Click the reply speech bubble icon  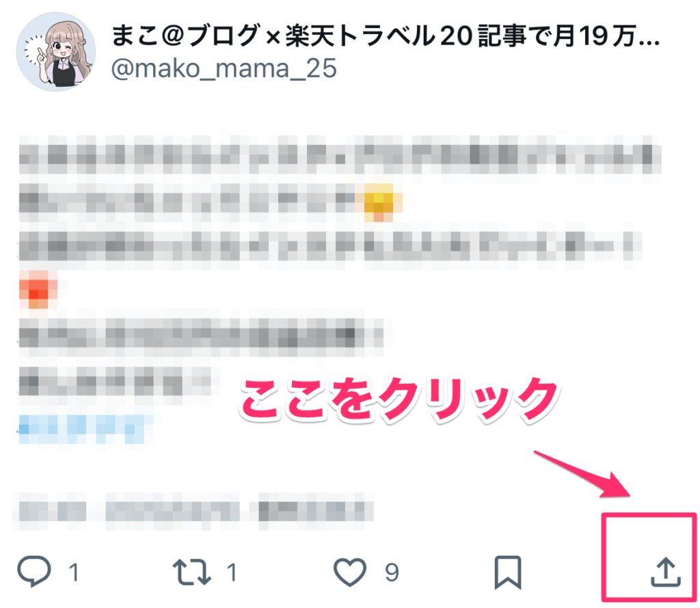(34, 571)
